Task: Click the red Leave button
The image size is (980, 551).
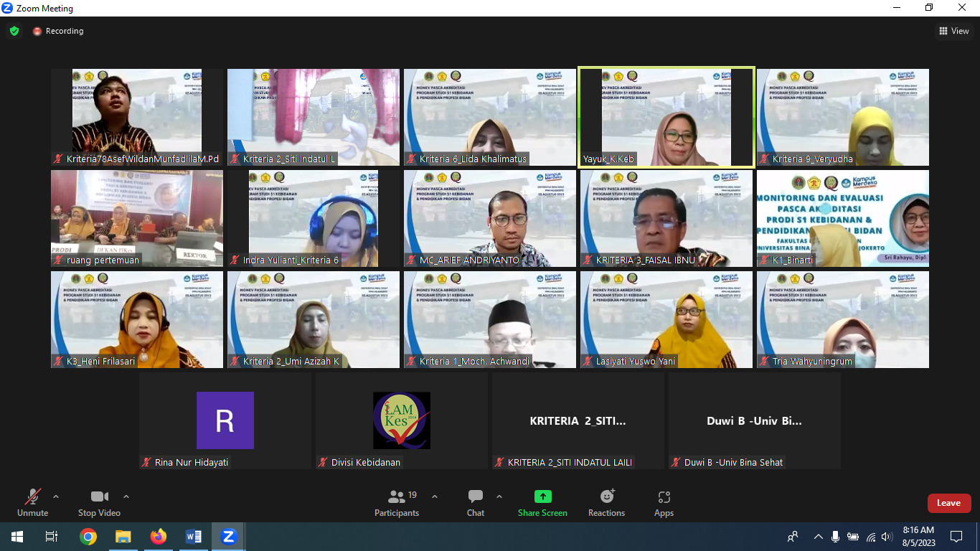Action: click(x=948, y=503)
